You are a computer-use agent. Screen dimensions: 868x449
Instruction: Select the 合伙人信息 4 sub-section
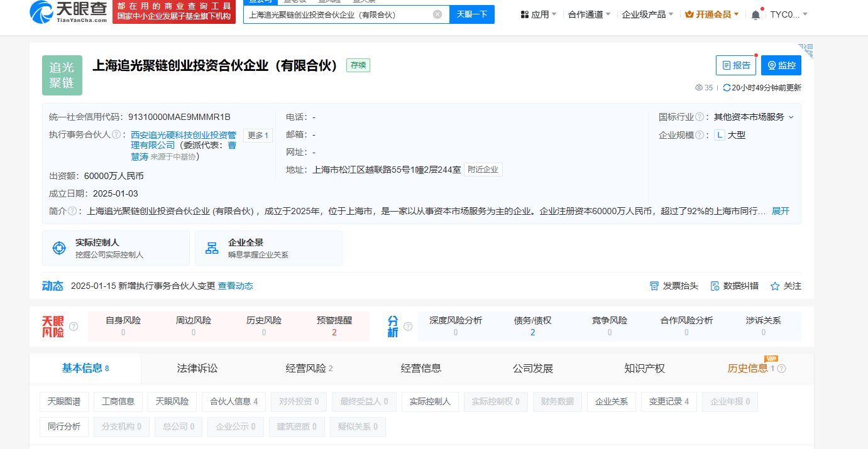point(234,402)
